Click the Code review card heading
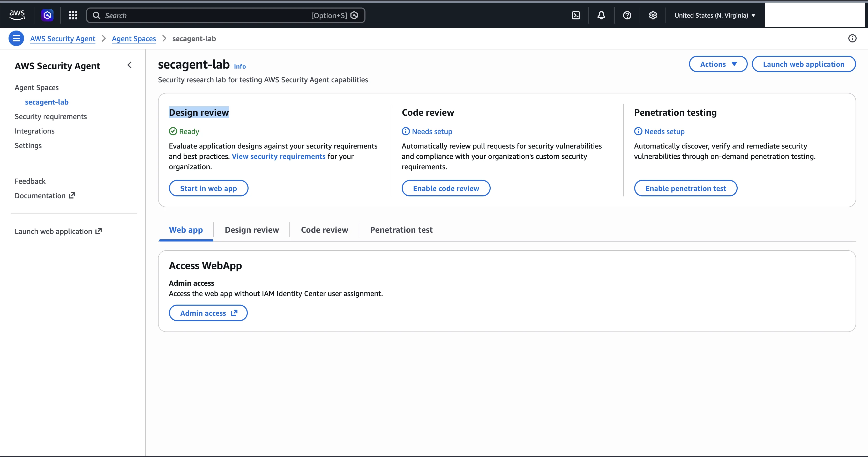Image resolution: width=868 pixels, height=457 pixels. (x=428, y=113)
